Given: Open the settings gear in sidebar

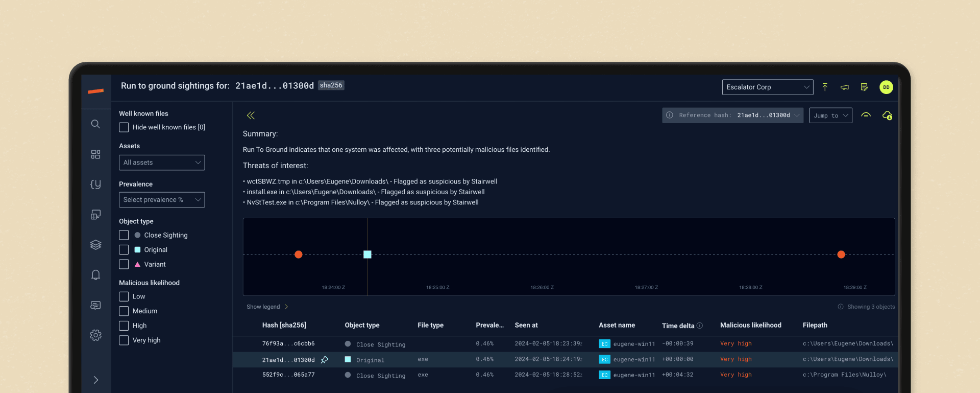Looking at the screenshot, I should click(95, 335).
